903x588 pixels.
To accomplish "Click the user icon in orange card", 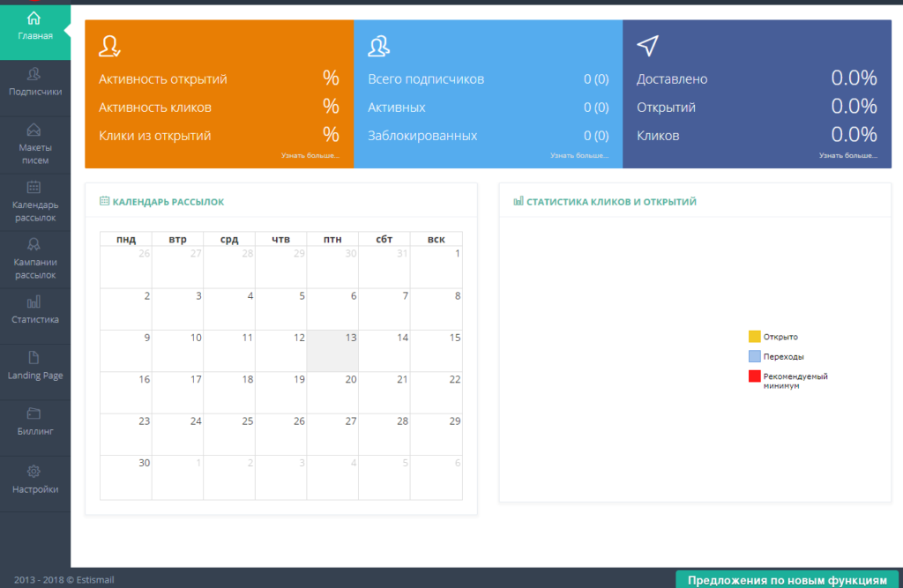I will coord(109,46).
